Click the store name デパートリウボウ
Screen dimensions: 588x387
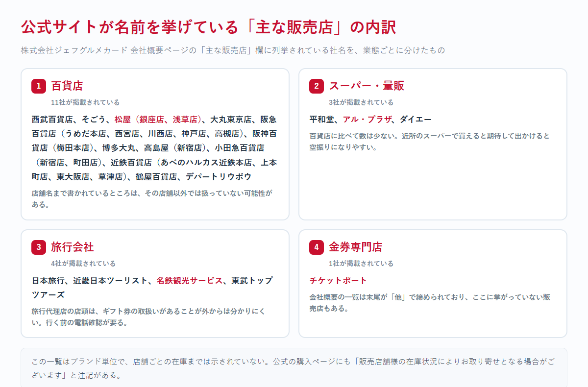(x=219, y=176)
